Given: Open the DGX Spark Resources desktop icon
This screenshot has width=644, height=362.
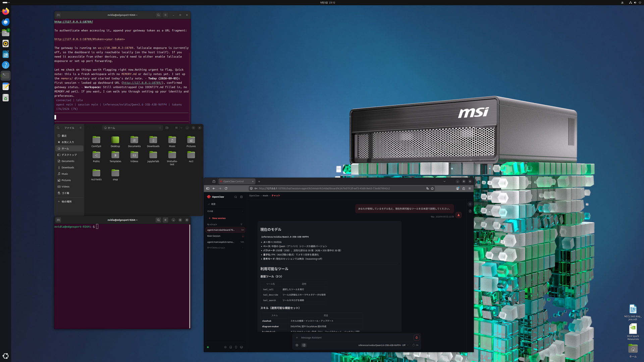Looking at the screenshot, I should 633,332.
